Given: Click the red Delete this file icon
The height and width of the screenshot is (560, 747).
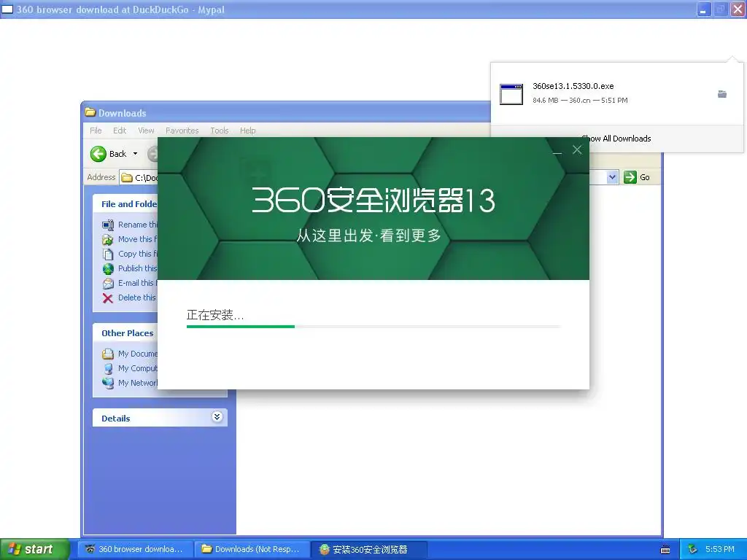Looking at the screenshot, I should 108,298.
